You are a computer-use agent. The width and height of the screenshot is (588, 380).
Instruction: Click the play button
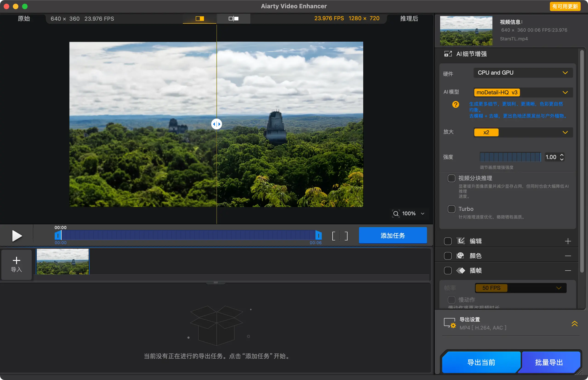tap(17, 236)
